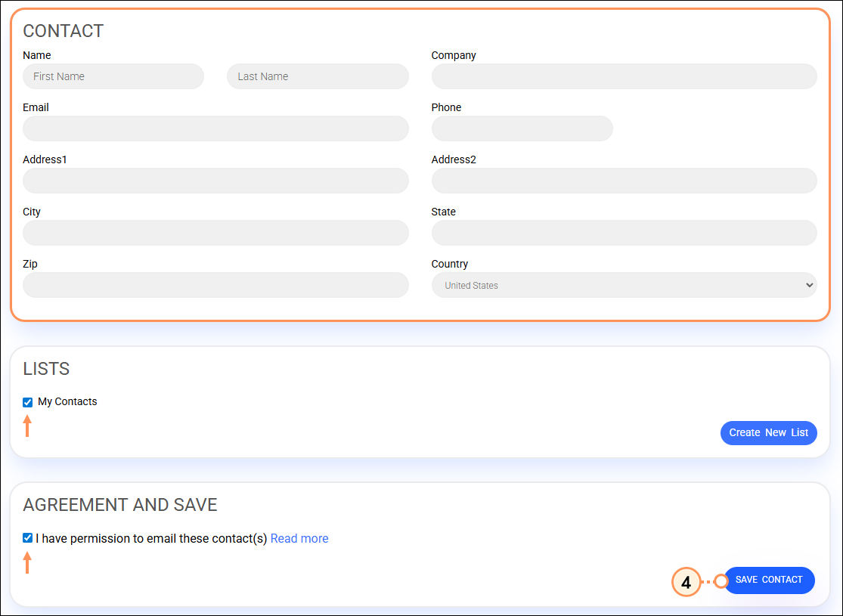The width and height of the screenshot is (843, 616).
Task: Click the Zip code field
Action: click(215, 285)
